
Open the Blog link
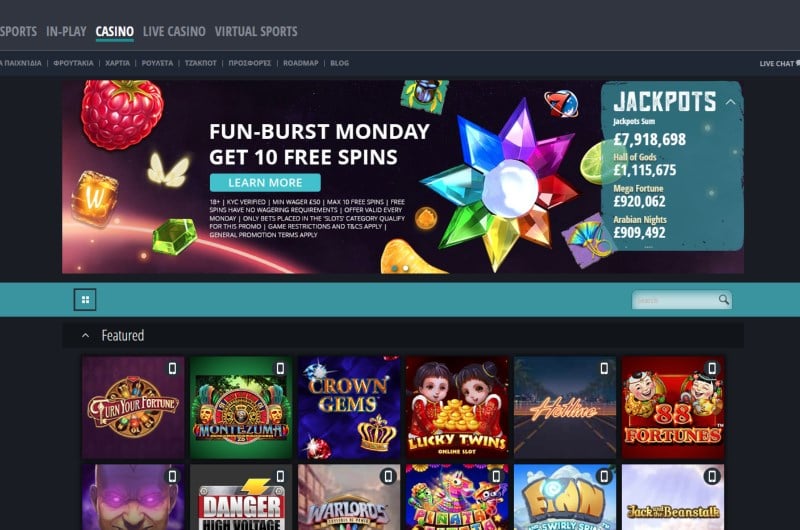tap(339, 63)
